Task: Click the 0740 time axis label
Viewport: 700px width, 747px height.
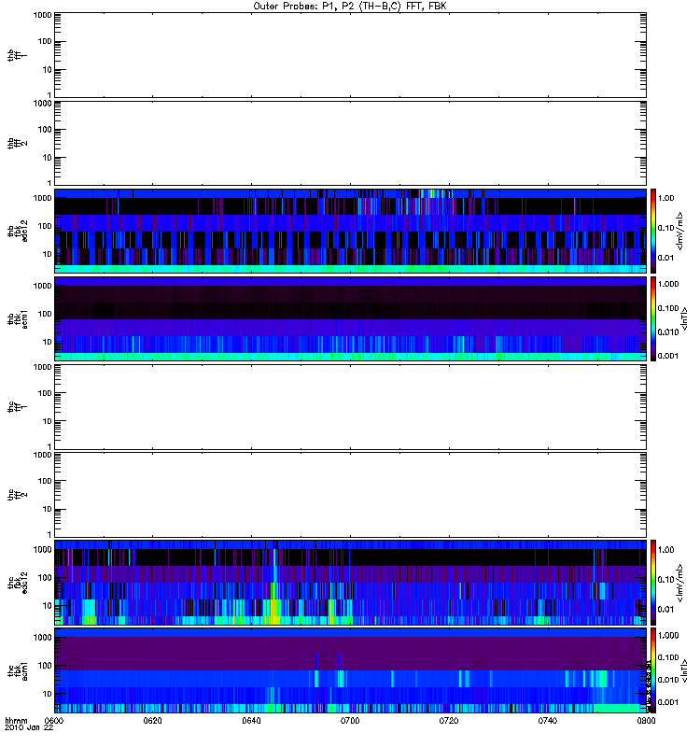Action: click(548, 721)
